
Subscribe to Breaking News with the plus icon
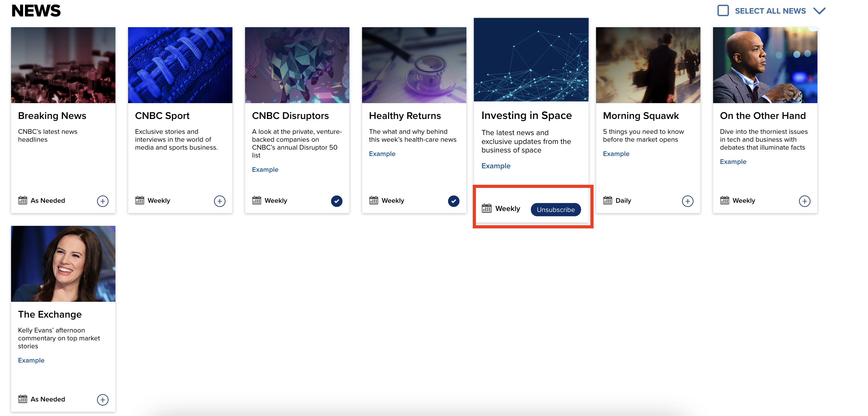pos(103,201)
